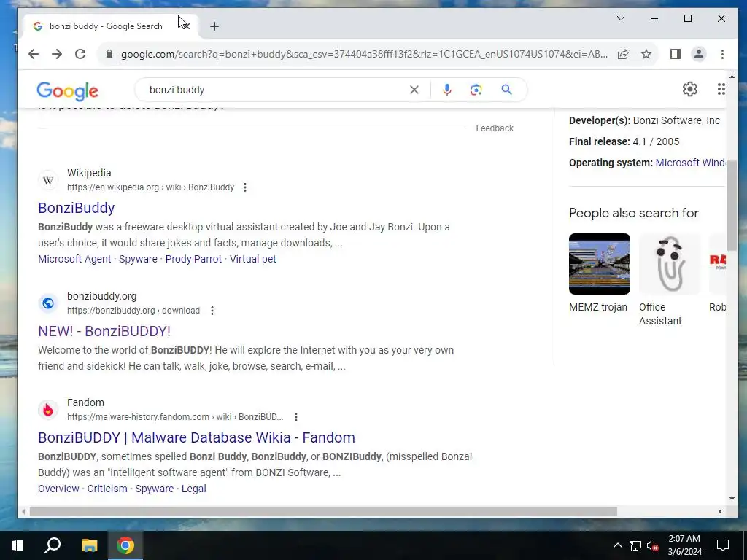
Task: Open Microsoft Windows operating system link
Action: coord(690,163)
